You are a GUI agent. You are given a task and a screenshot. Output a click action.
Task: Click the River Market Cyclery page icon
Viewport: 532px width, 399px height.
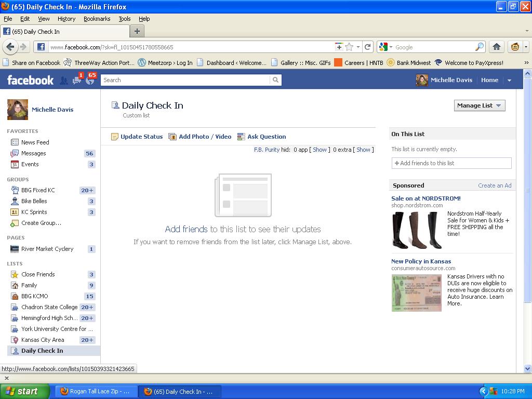click(15, 249)
